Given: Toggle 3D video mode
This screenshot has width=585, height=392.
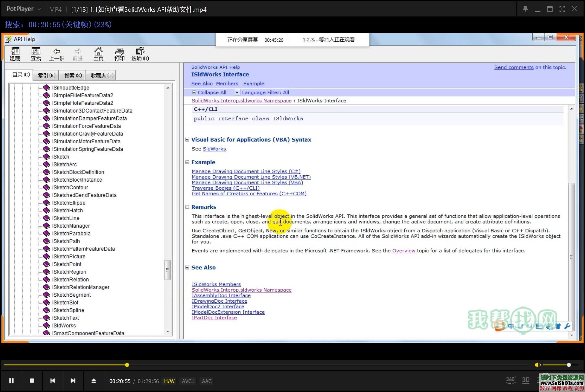Looking at the screenshot, I should [x=526, y=380].
